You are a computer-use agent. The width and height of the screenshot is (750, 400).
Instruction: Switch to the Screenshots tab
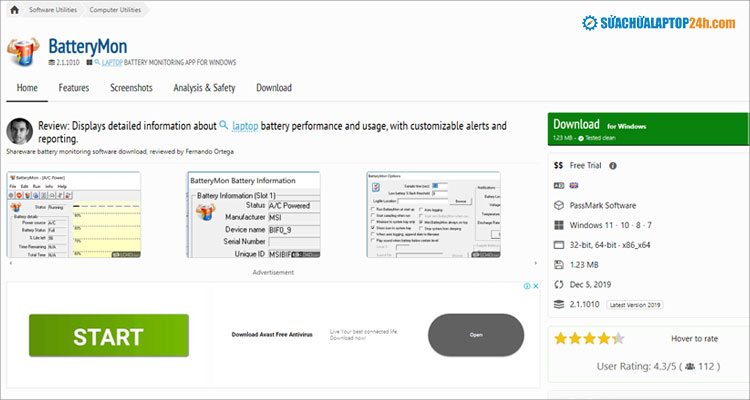point(131,88)
